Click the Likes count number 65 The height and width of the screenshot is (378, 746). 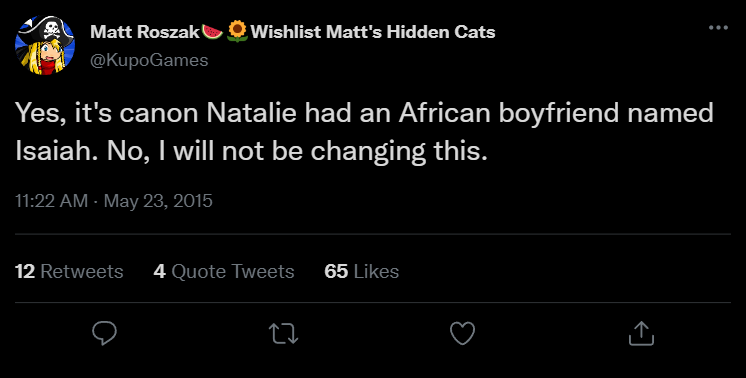point(336,271)
